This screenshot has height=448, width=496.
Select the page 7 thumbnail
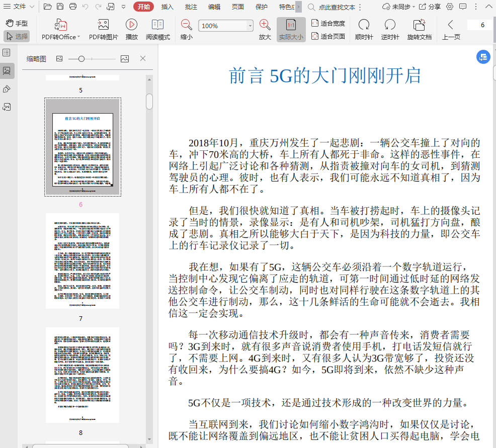coord(82,261)
